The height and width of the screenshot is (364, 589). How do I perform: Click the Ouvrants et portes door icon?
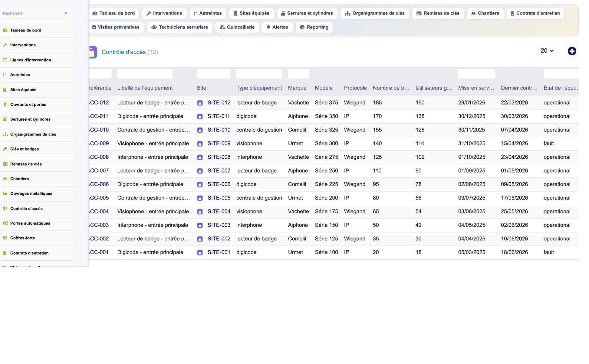5,105
